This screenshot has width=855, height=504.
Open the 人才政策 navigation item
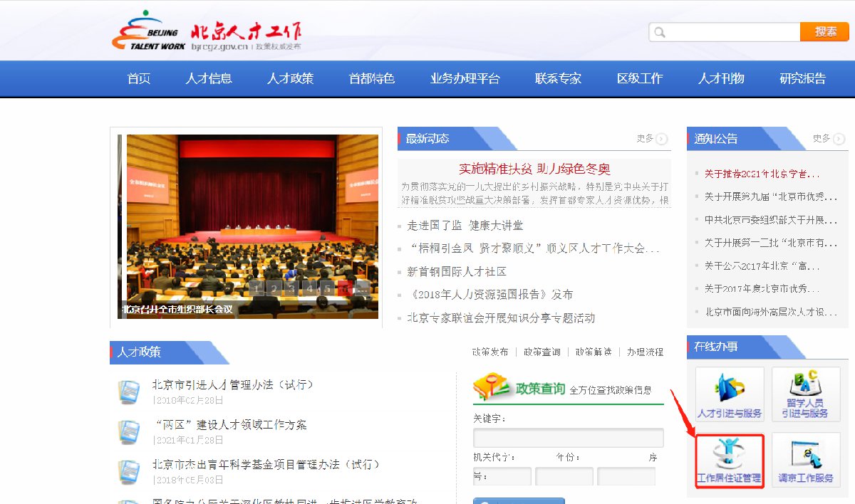click(x=290, y=78)
